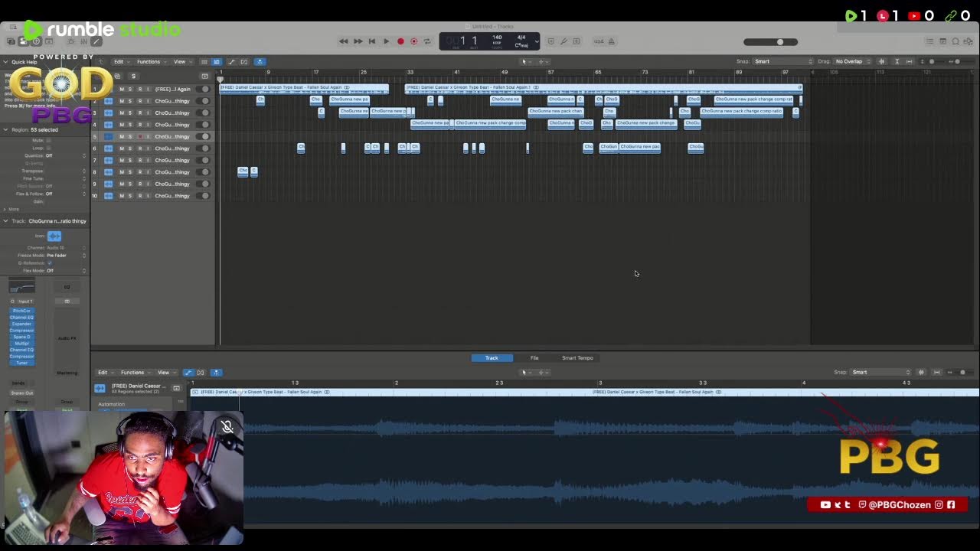The width and height of the screenshot is (980, 551).
Task: Switch to the editor File tab
Action: click(534, 358)
